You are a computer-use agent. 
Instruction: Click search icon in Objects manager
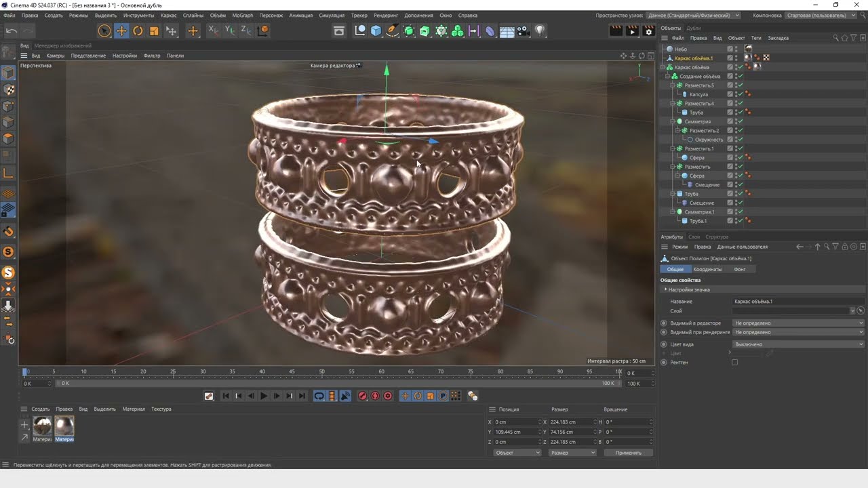click(x=836, y=38)
